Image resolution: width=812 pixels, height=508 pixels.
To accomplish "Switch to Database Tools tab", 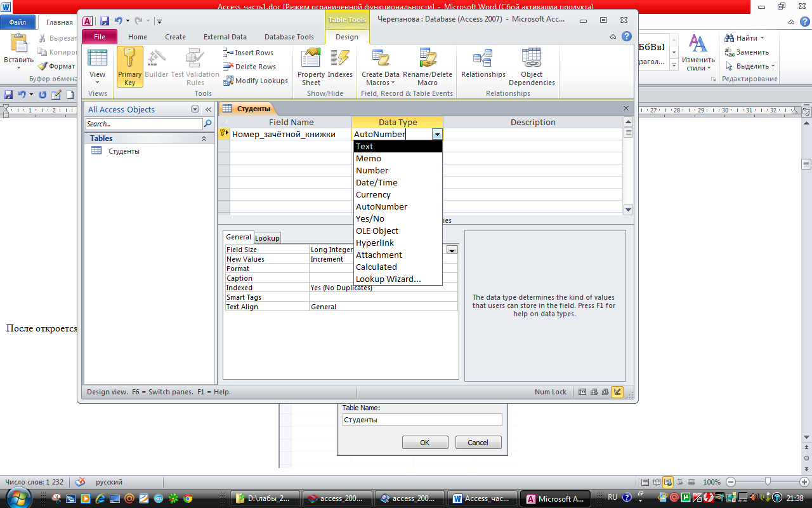I will (x=289, y=37).
